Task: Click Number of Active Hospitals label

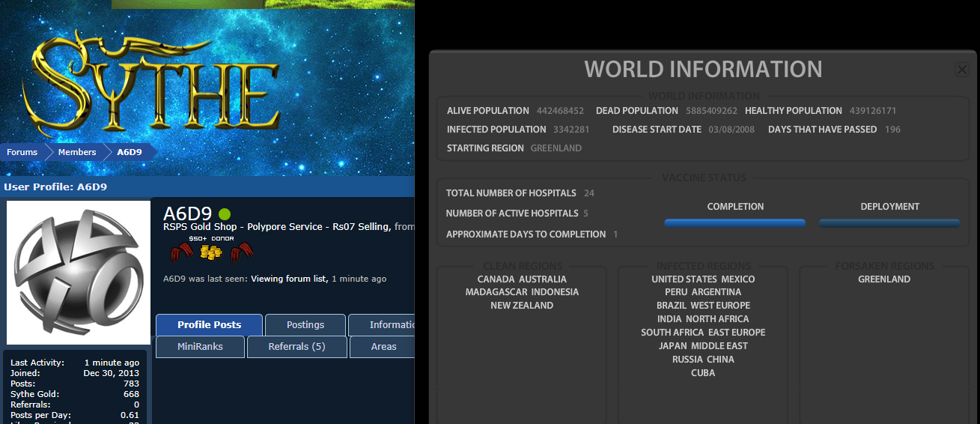Action: tap(512, 213)
